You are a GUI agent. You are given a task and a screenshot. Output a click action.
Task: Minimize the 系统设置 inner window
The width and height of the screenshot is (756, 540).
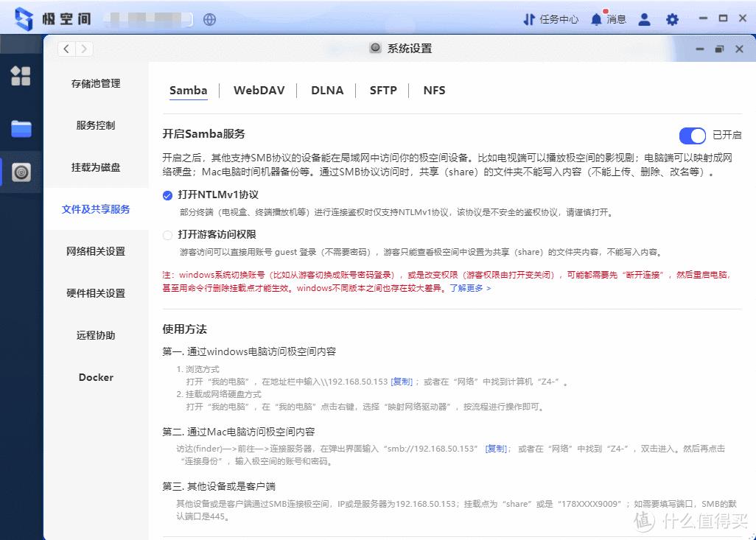click(699, 49)
